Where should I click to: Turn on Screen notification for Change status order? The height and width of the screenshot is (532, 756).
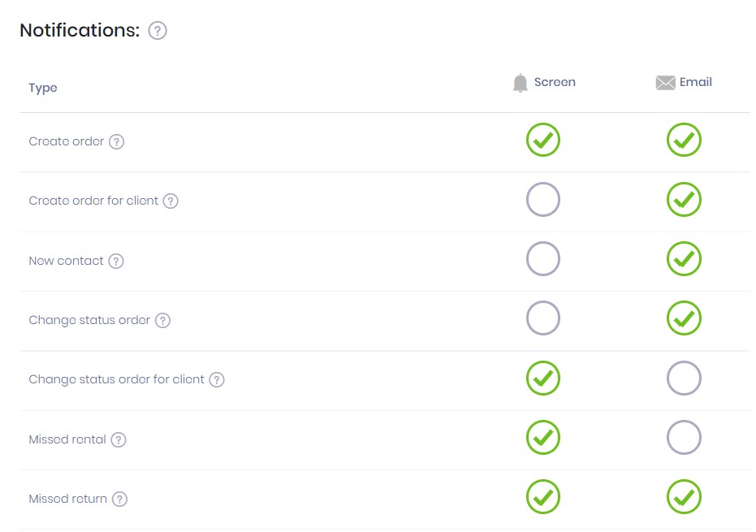click(543, 318)
